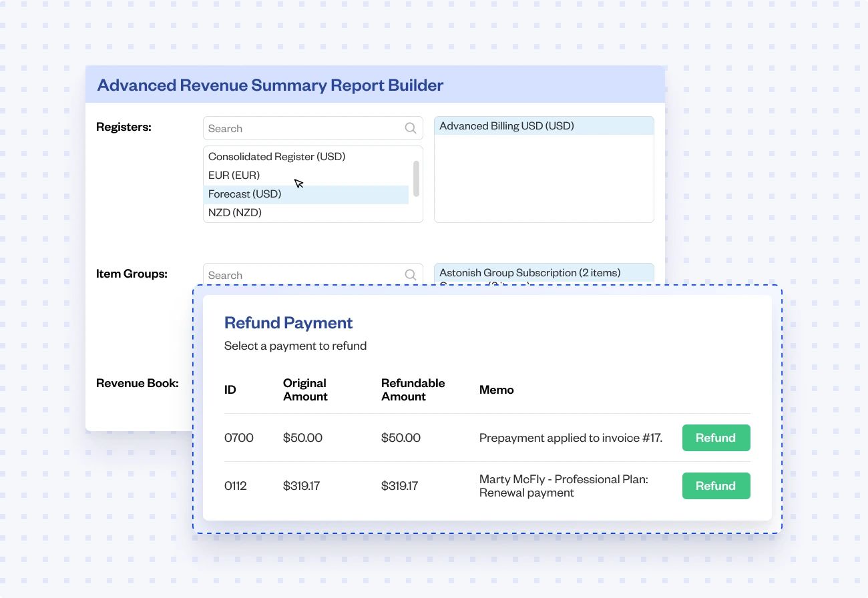The width and height of the screenshot is (868, 598).
Task: Click the Refund Payment dialog title
Action: click(288, 322)
